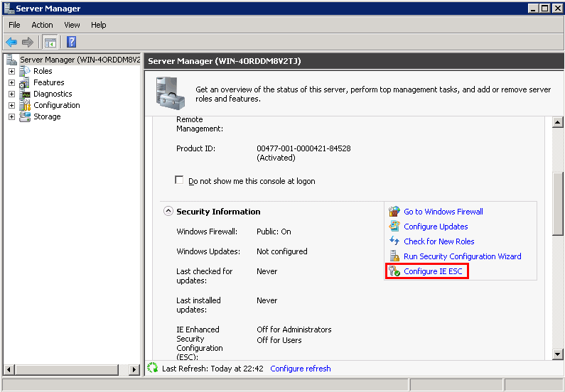
Task: Expand the Storage node
Action: coord(11,117)
